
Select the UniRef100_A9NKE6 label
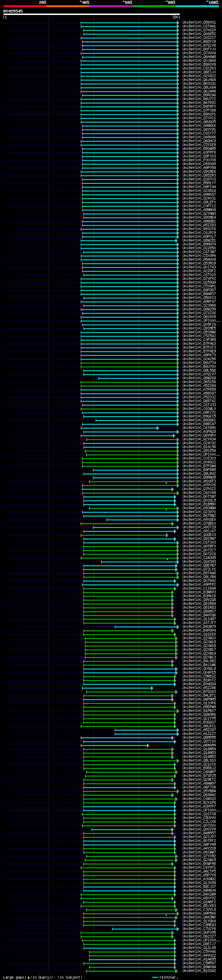pos(199,125)
